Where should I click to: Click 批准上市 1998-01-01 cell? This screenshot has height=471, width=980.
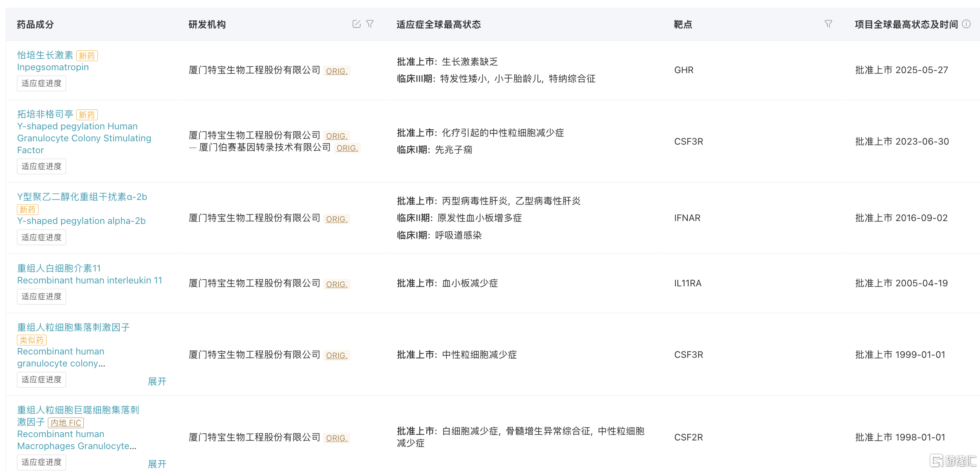(900, 437)
